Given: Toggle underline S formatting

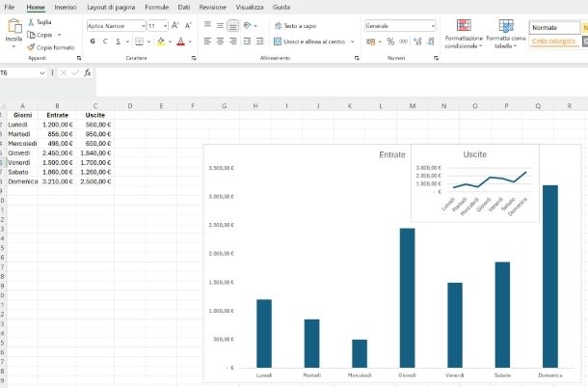Looking at the screenshot, I should [x=119, y=42].
